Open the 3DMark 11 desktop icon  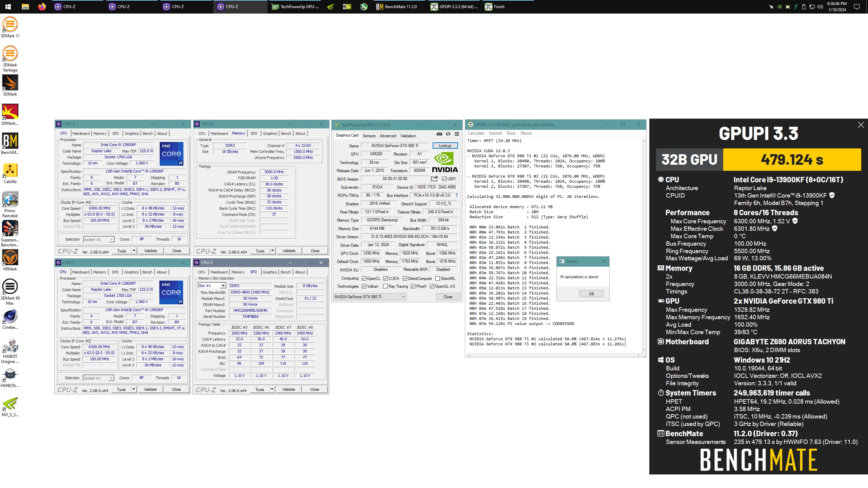click(x=10, y=27)
